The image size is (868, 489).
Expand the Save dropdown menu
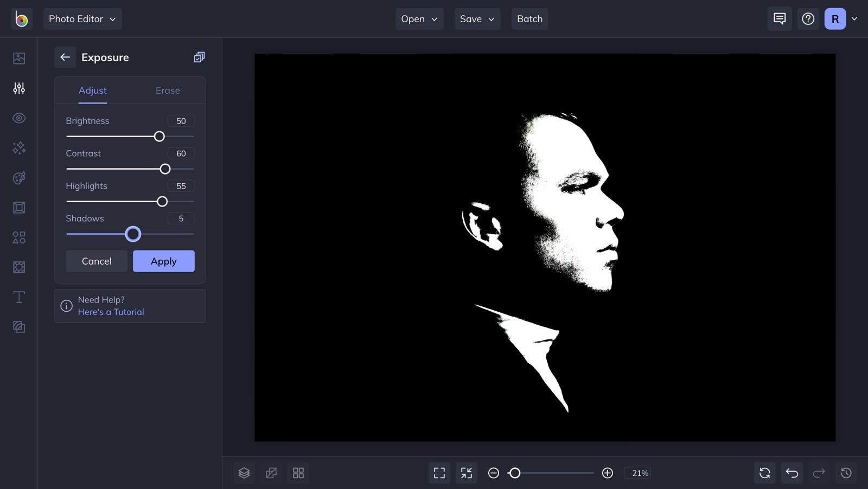477,19
